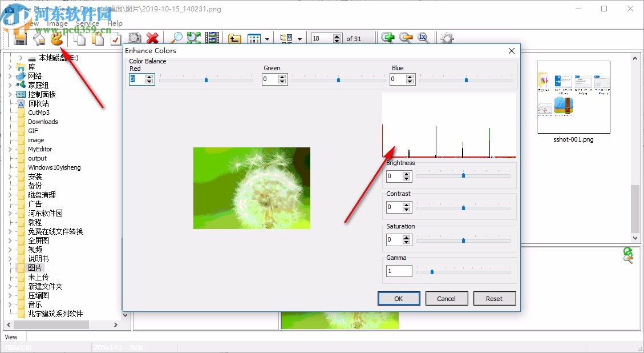Expand the MyEditor folder node
644x353 pixels.
(10, 149)
